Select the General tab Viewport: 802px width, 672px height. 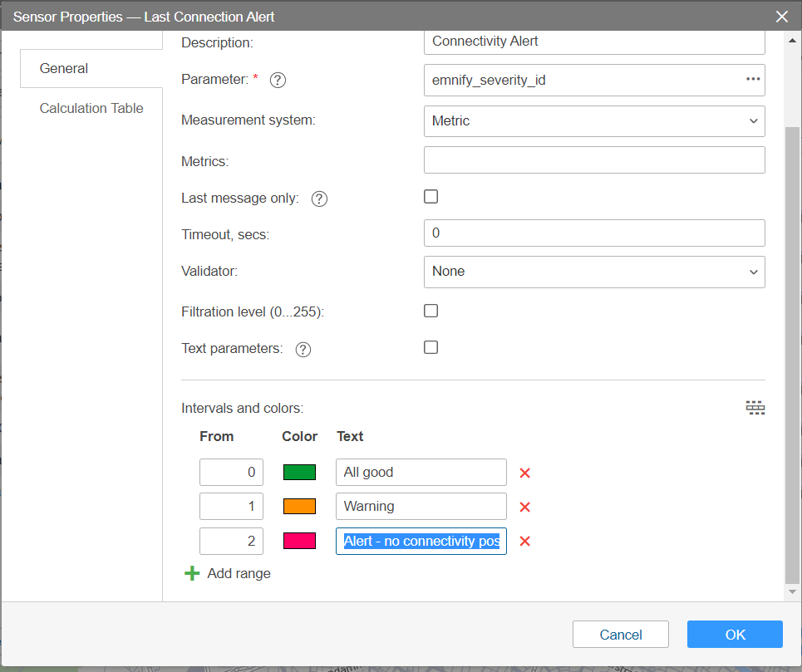click(64, 68)
